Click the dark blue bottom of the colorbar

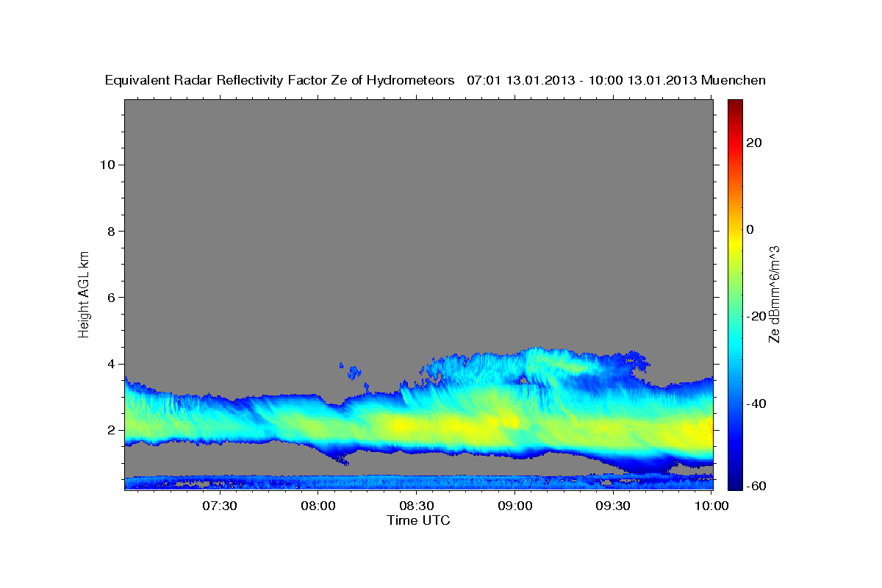pyautogui.click(x=735, y=484)
